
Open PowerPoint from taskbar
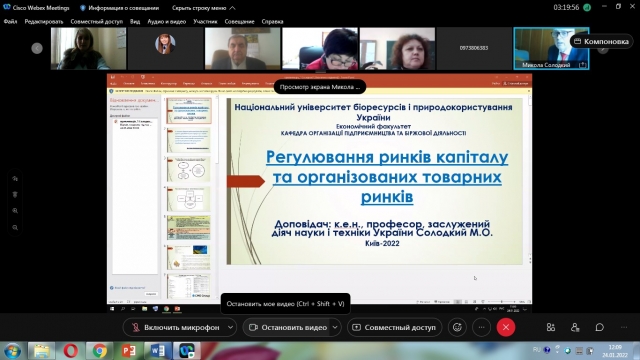(x=129, y=351)
